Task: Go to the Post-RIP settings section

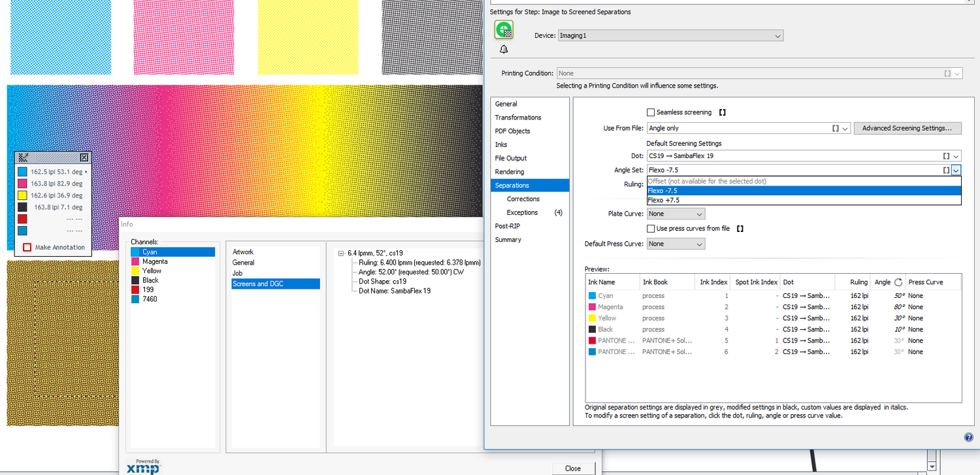Action: tap(508, 226)
